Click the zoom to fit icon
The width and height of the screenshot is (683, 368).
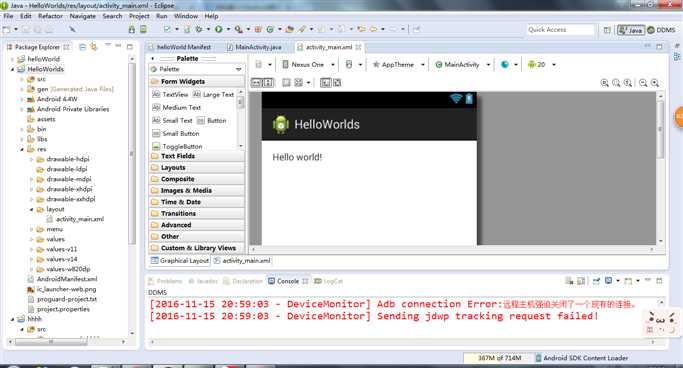[x=616, y=83]
